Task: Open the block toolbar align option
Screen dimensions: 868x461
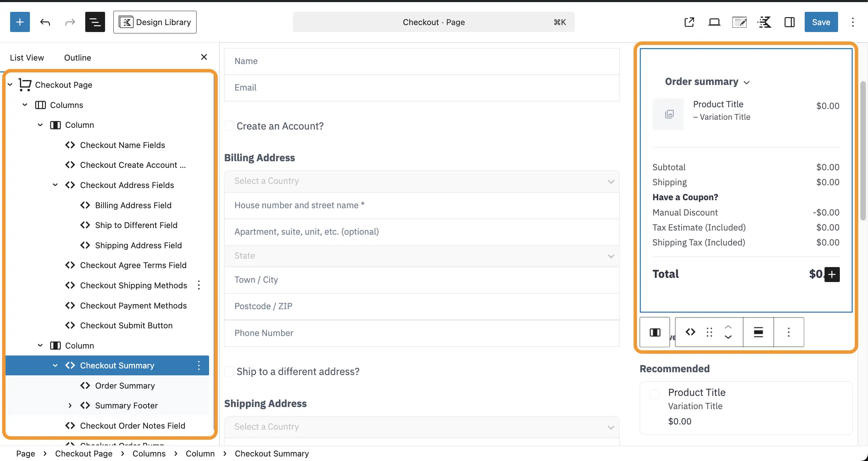Action: (758, 332)
